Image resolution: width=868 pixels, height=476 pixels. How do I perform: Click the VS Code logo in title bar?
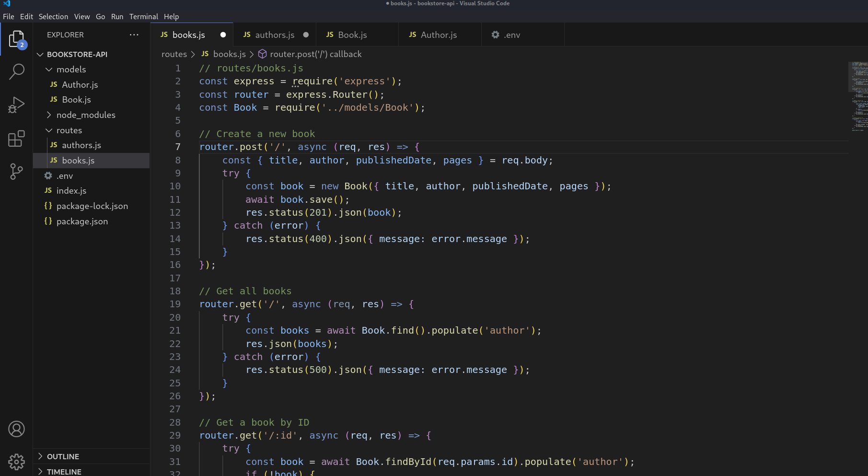7,4
